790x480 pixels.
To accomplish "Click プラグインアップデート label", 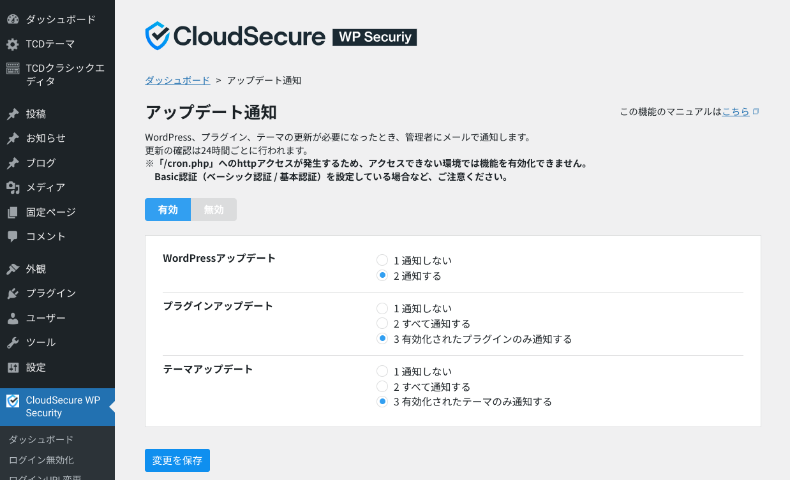I will click(x=218, y=306).
